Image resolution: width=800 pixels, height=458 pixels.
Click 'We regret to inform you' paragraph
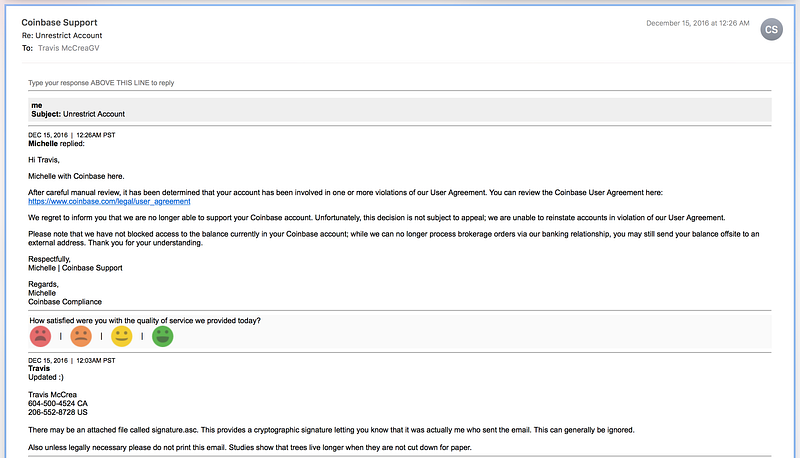377,218
